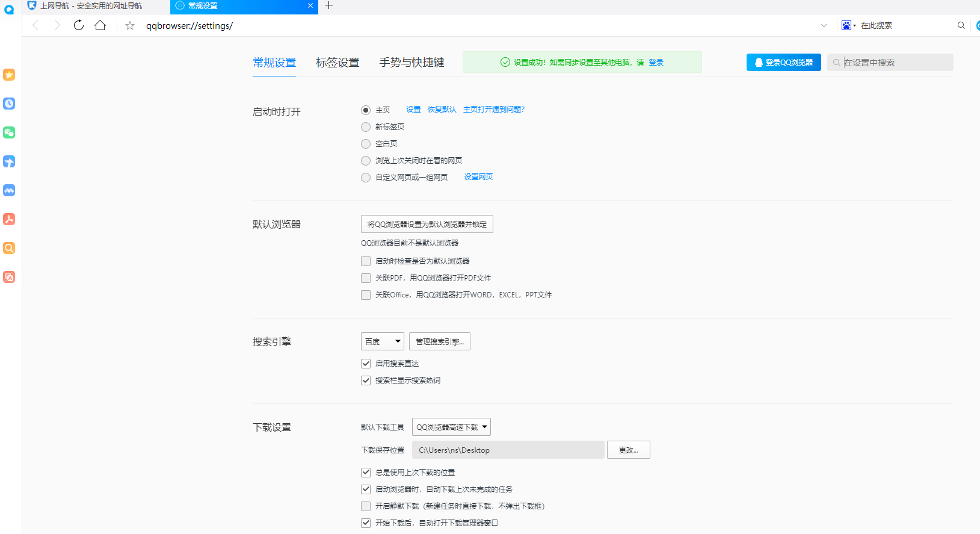Click the 登录 link in success banner
The width and height of the screenshot is (980, 534).
(656, 63)
